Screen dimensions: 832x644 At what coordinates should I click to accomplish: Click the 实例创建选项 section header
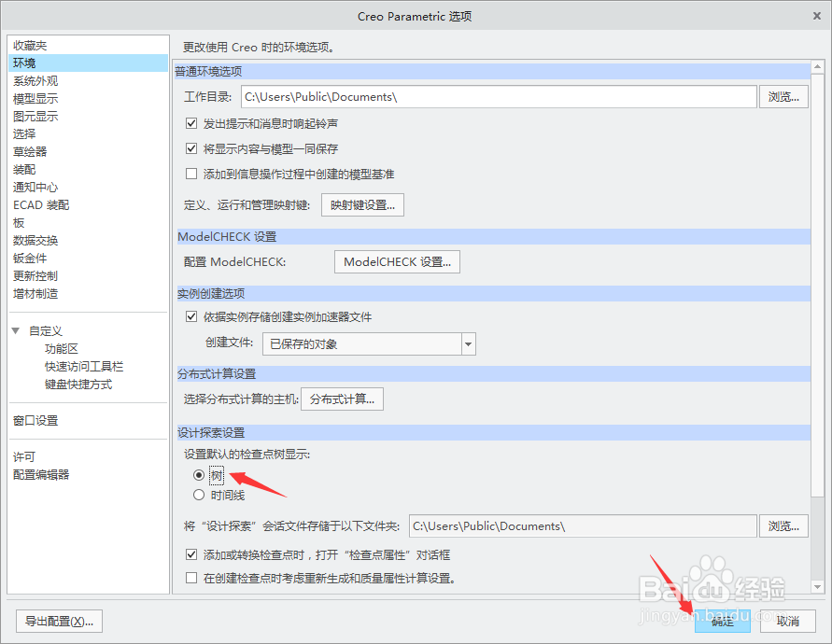pyautogui.click(x=494, y=293)
